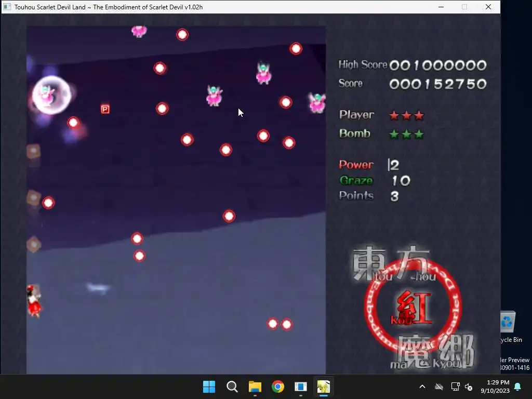Image resolution: width=532 pixels, height=399 pixels.
Task: Click the Touhou game taskbar icon
Action: pos(324,387)
